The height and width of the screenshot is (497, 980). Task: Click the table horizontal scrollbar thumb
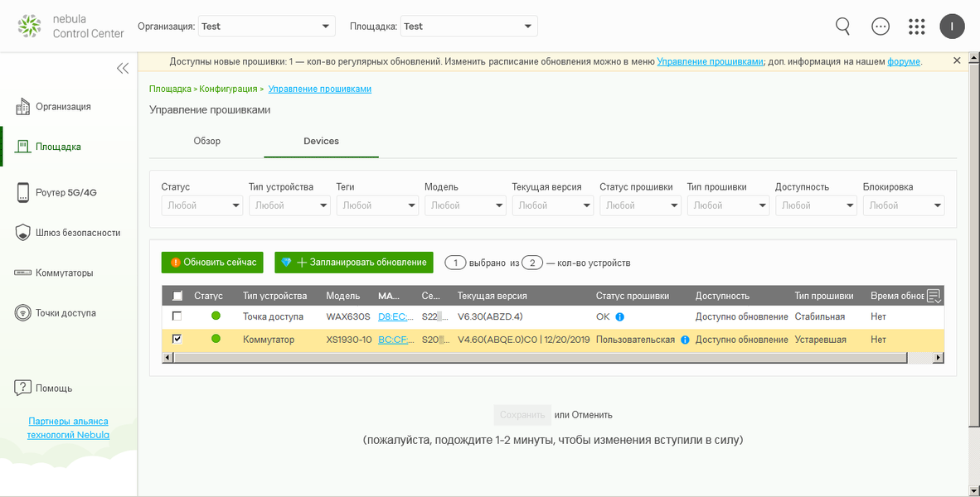click(x=540, y=358)
